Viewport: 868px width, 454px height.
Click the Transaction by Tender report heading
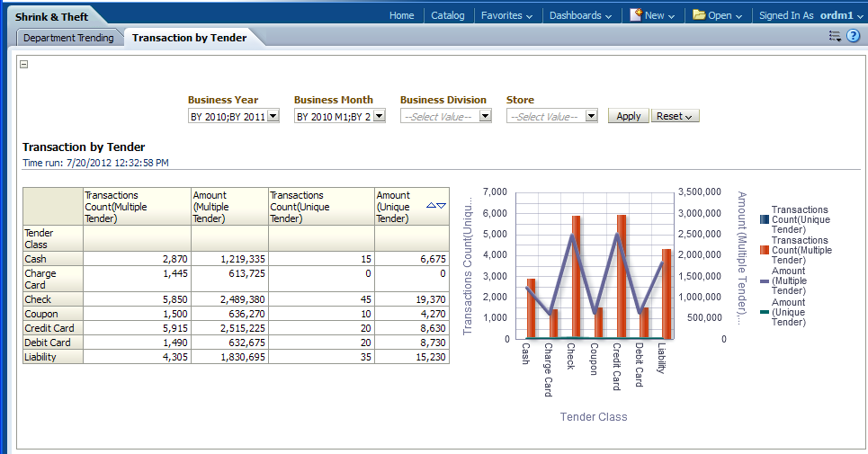click(84, 147)
